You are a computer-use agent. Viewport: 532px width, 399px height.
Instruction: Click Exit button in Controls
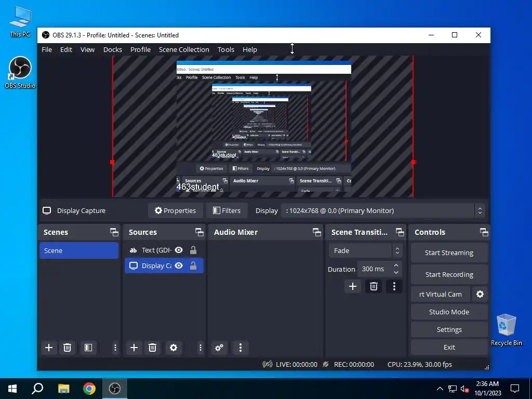pos(449,347)
